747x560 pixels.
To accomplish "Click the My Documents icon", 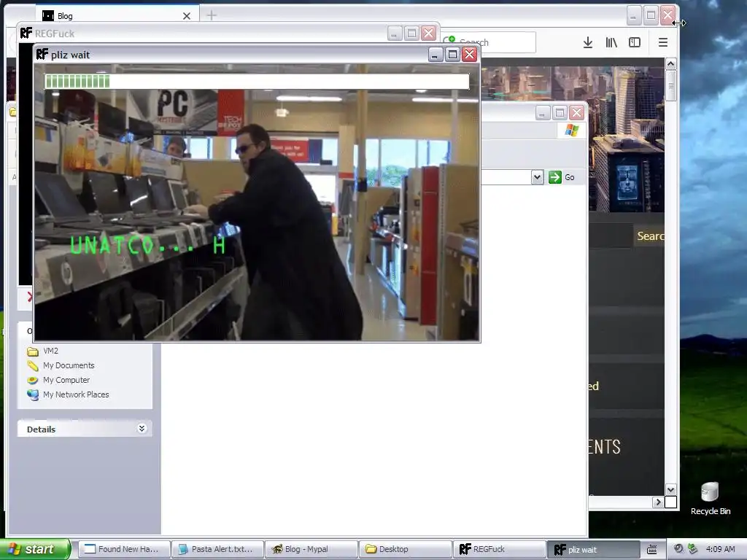I will pyautogui.click(x=33, y=366).
